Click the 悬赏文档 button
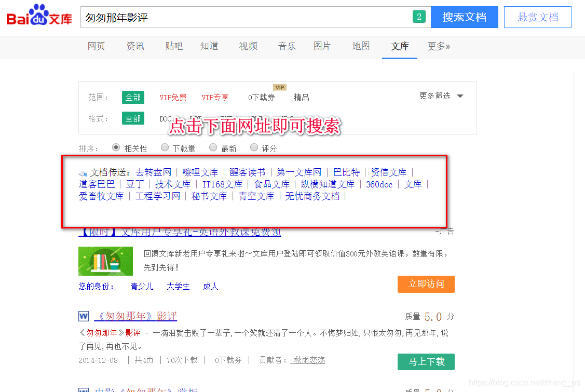 [537, 17]
